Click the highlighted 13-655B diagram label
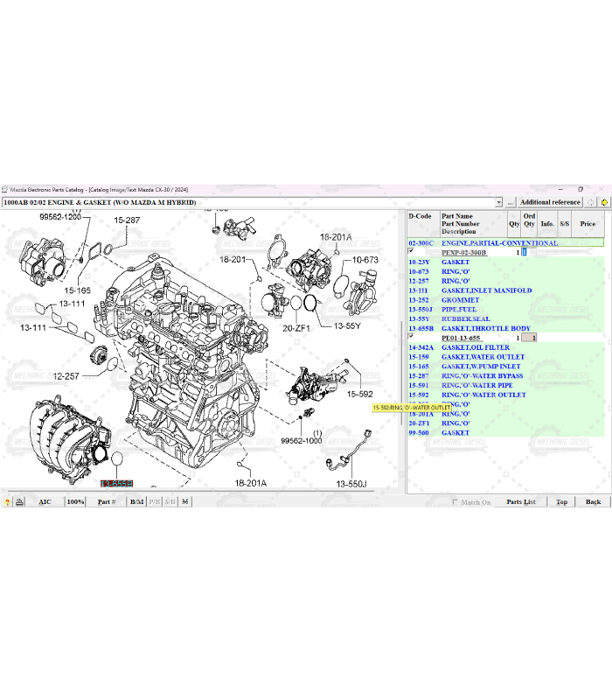Viewport: 612px width, 700px height. point(116,484)
